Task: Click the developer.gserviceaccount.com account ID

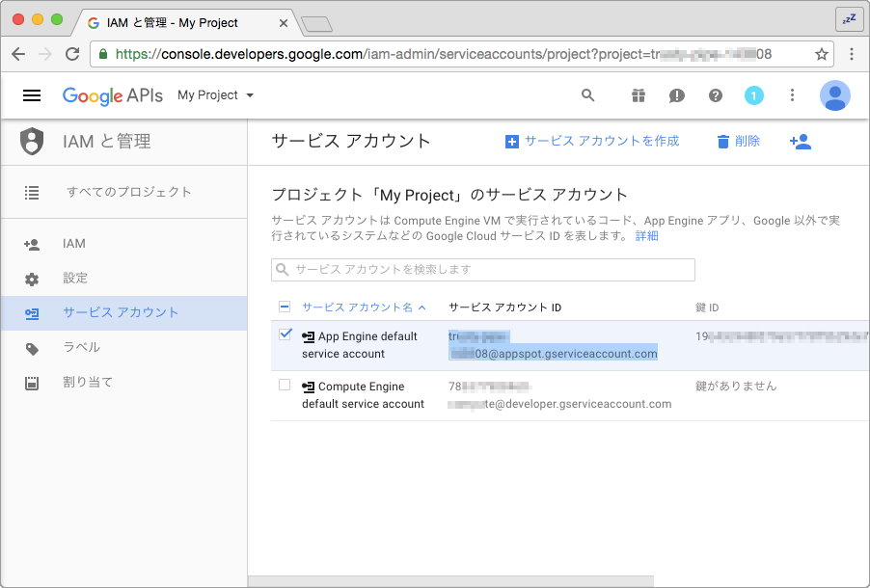Action: (x=559, y=395)
